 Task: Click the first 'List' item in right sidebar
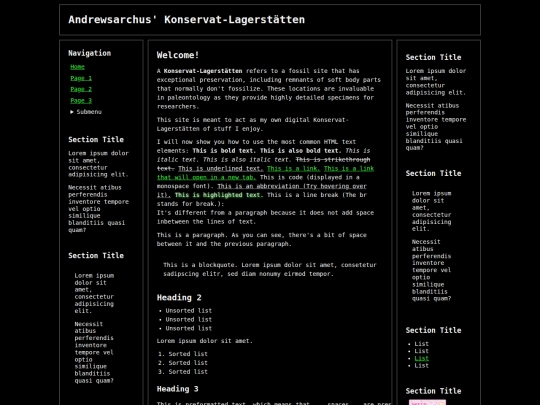[x=422, y=344]
